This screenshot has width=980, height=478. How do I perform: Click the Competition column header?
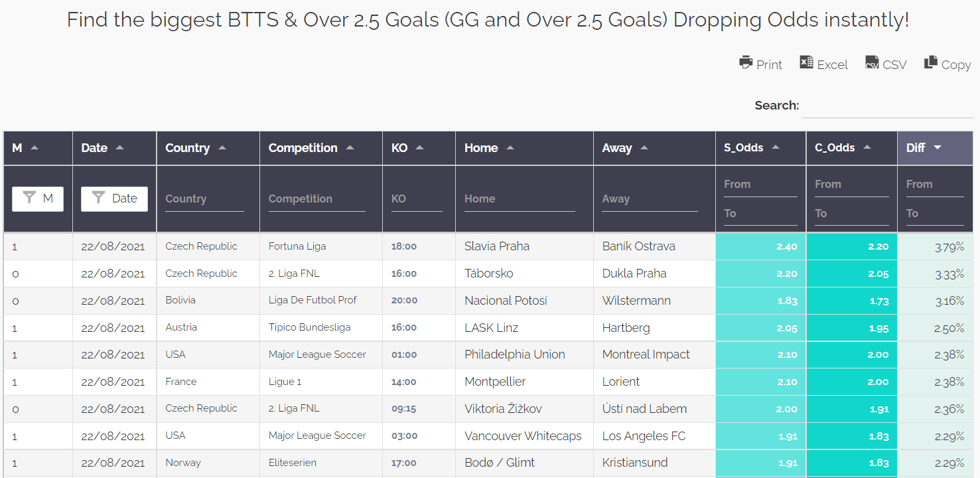(x=321, y=148)
